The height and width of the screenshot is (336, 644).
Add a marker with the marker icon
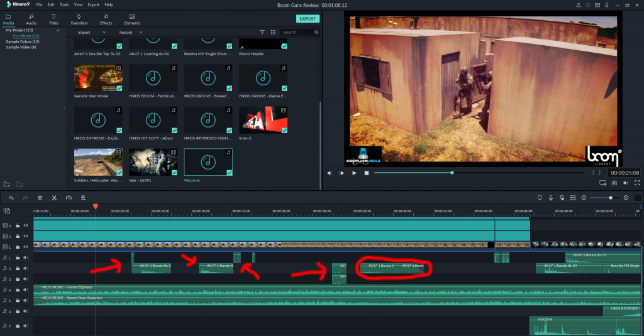[x=540, y=198]
